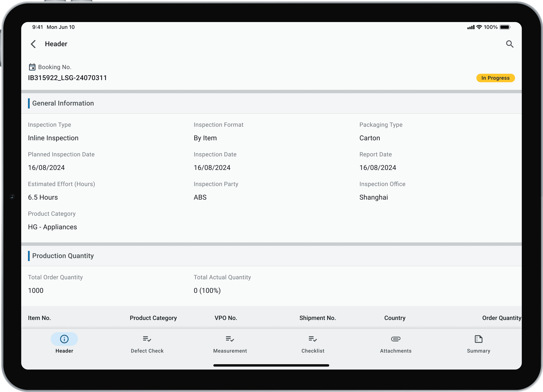Click the Item No. column header

click(x=39, y=318)
